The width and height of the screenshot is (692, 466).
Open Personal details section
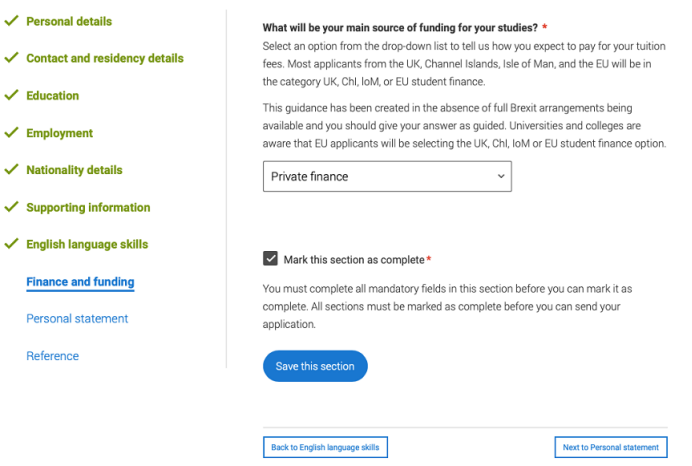point(69,21)
